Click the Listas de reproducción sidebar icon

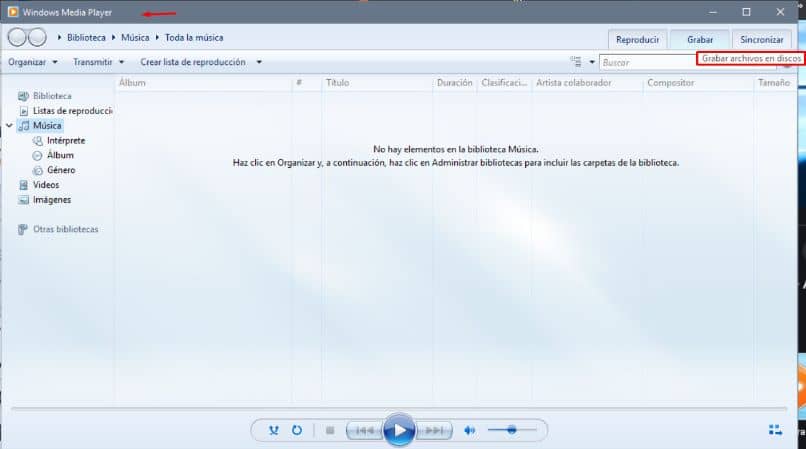click(23, 111)
